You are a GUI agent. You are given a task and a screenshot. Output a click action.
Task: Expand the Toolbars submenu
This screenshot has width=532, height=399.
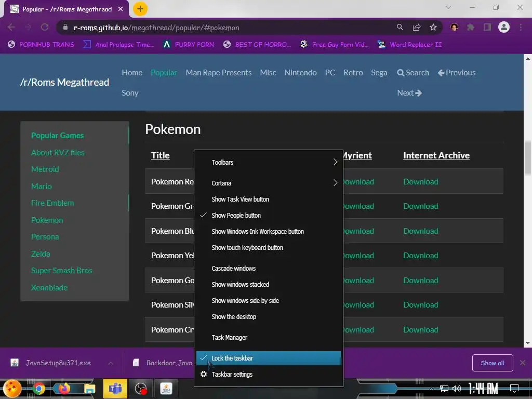tap(269, 162)
